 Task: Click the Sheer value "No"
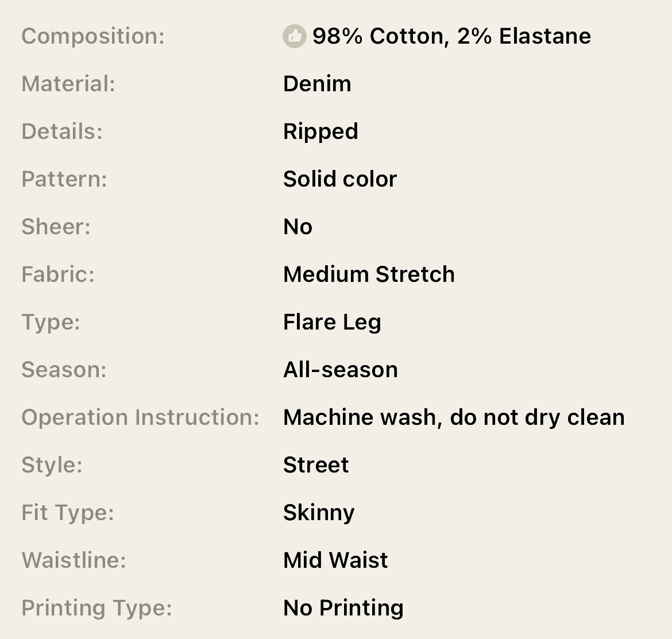(x=298, y=227)
